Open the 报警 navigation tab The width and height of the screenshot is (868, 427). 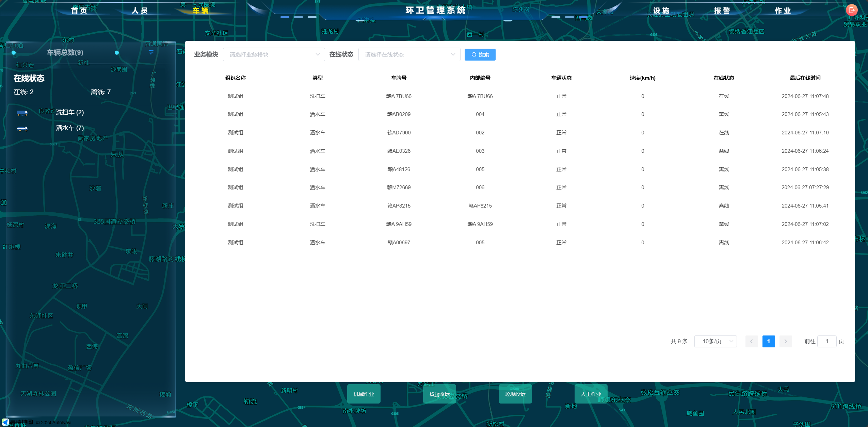point(722,11)
